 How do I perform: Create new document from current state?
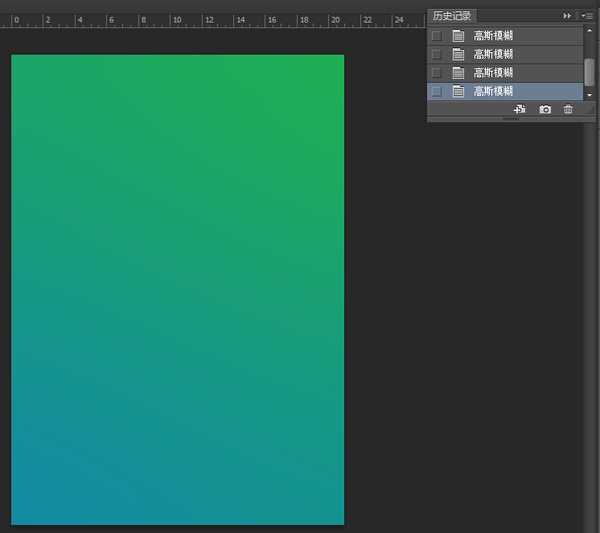coord(519,109)
